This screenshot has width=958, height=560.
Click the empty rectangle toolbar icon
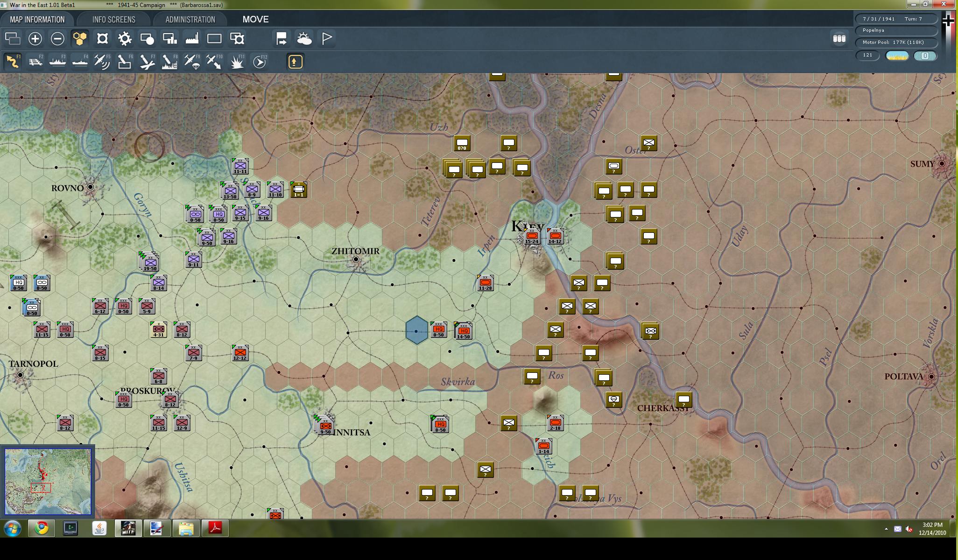214,39
